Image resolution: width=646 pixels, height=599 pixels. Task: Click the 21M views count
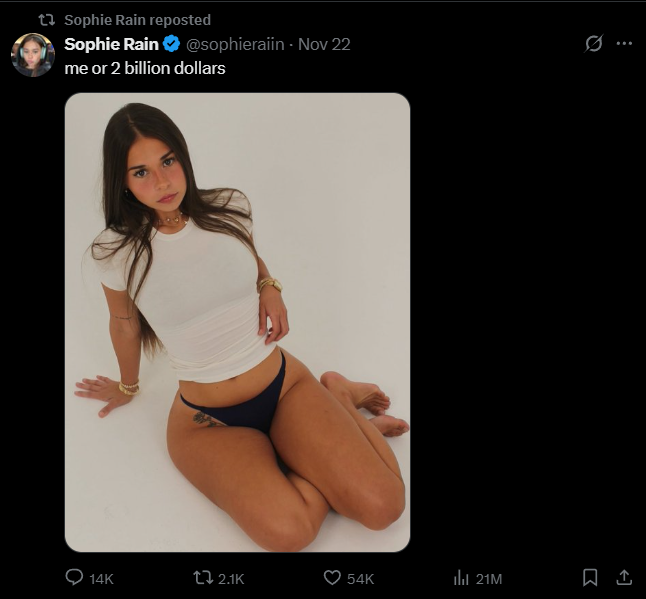click(x=489, y=579)
